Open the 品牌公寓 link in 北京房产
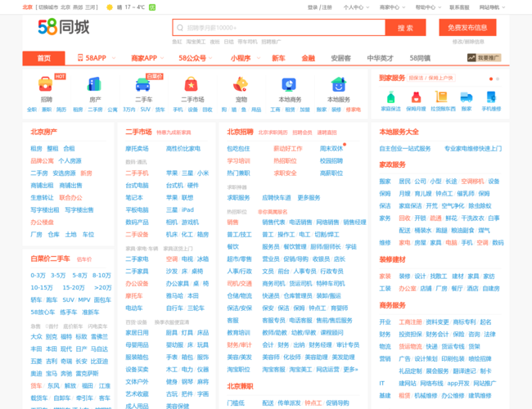Image resolution: width=532 pixels, height=409 pixels. (x=42, y=161)
